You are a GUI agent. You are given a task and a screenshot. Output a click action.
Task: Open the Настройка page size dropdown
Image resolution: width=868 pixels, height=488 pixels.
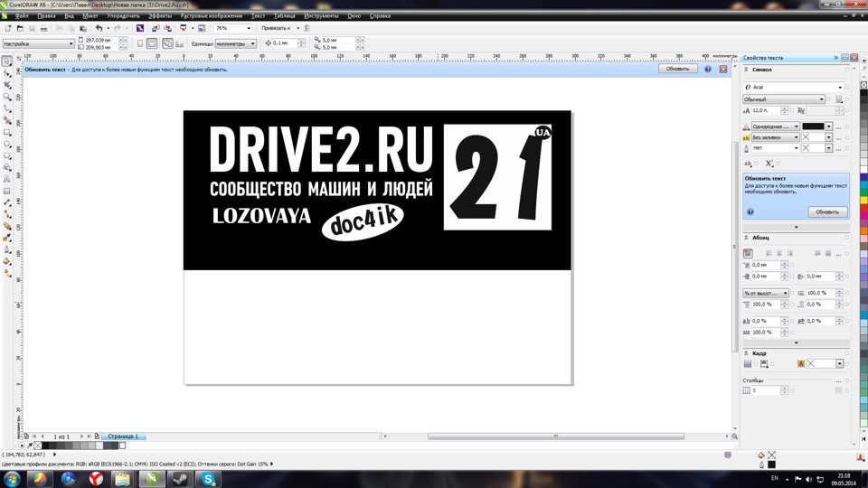(x=38, y=43)
